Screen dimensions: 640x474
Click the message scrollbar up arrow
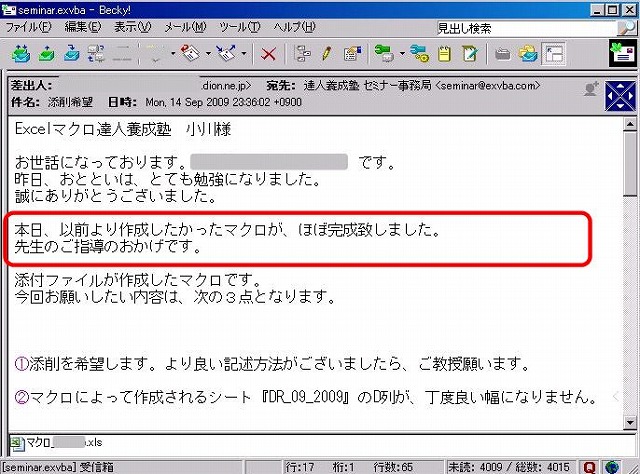(x=630, y=124)
